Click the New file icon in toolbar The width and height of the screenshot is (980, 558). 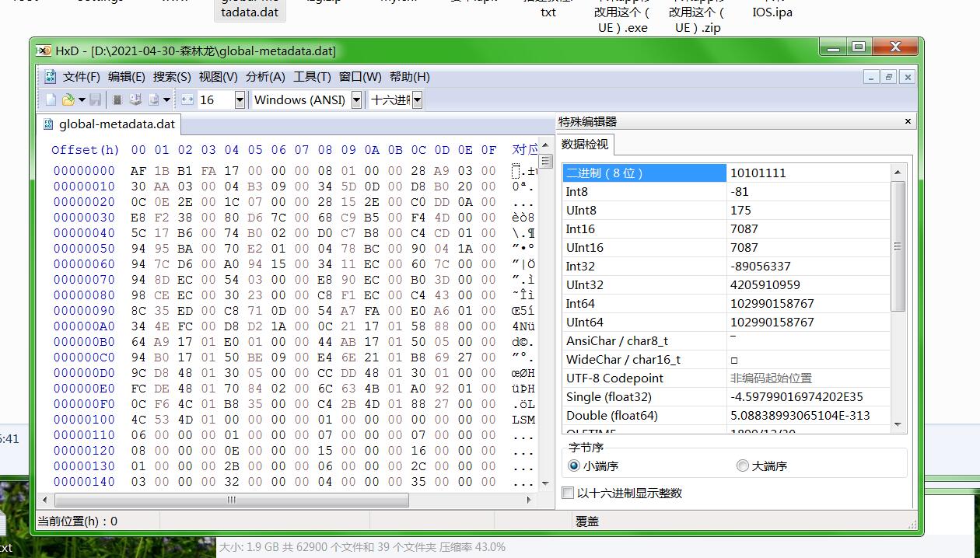click(51, 99)
